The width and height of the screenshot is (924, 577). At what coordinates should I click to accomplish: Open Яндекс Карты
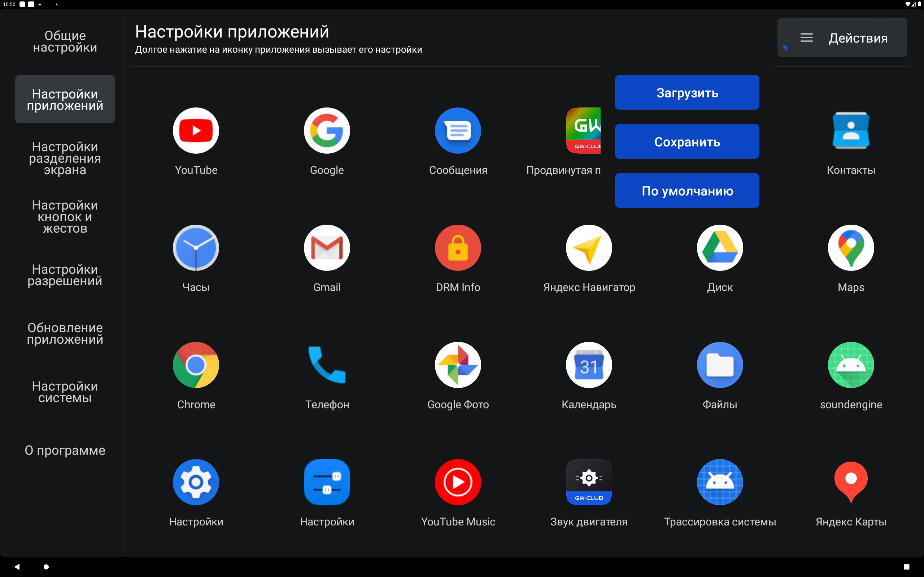pyautogui.click(x=851, y=482)
